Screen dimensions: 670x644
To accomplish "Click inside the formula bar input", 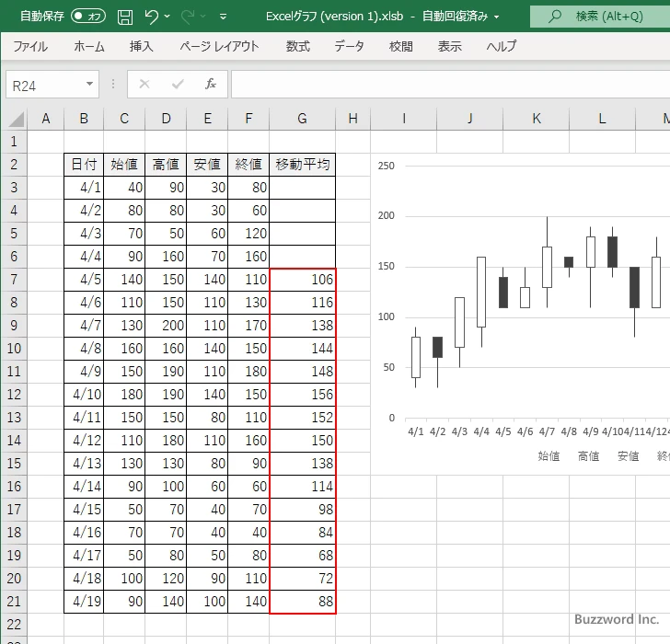I will coord(450,85).
